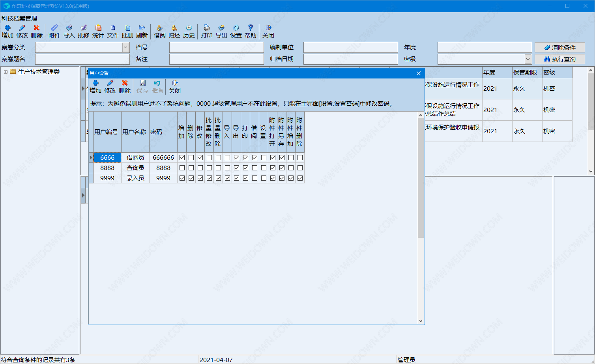Select the 生产技术管理类 tree item

[39, 72]
